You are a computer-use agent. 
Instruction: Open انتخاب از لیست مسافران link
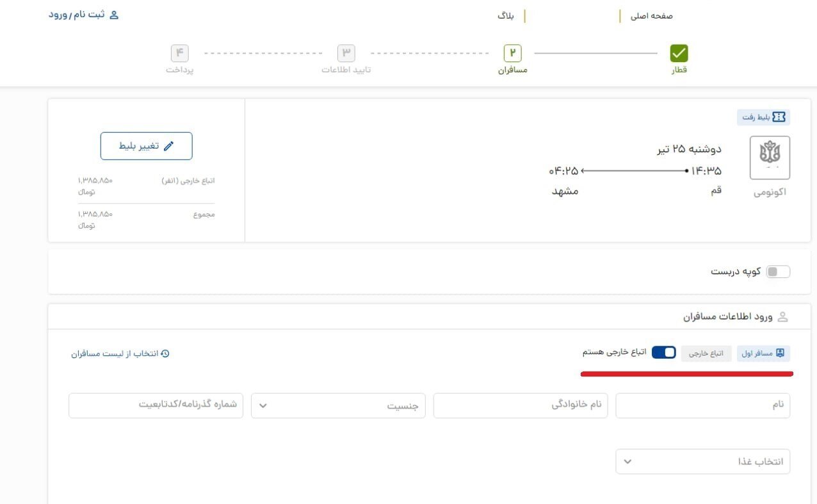coord(120,352)
